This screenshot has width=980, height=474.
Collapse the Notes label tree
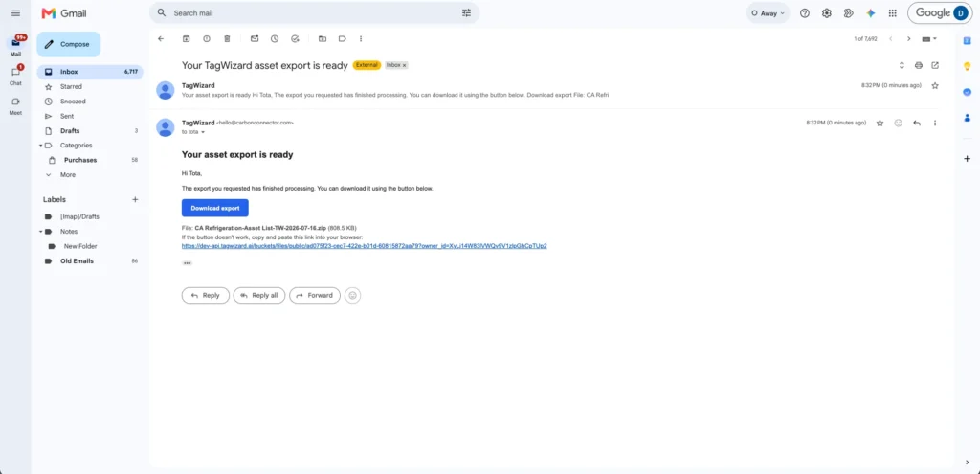(x=40, y=232)
